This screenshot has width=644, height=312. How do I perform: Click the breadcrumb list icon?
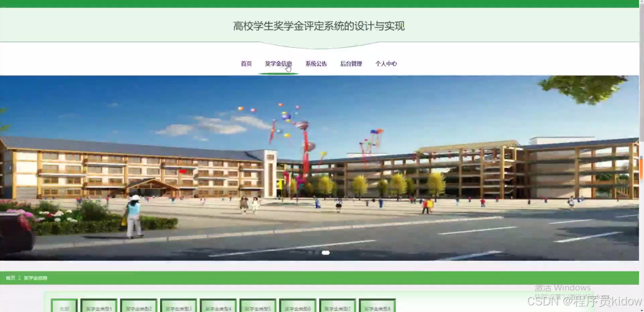pyautogui.click(x=19, y=278)
